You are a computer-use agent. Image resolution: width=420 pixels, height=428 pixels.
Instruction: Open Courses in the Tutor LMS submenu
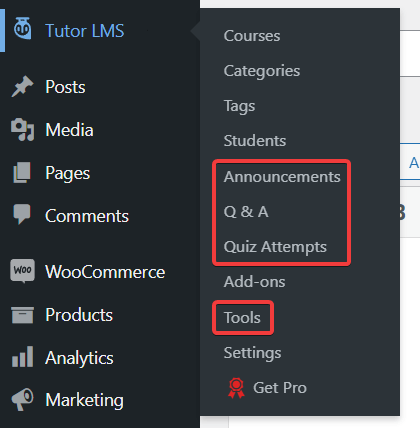point(252,36)
